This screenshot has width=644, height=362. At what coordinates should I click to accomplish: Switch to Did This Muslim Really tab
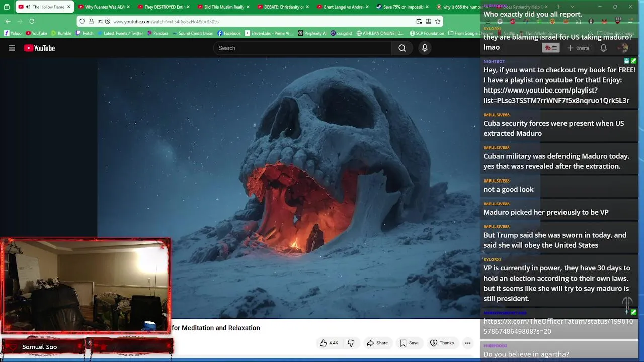(224, 7)
